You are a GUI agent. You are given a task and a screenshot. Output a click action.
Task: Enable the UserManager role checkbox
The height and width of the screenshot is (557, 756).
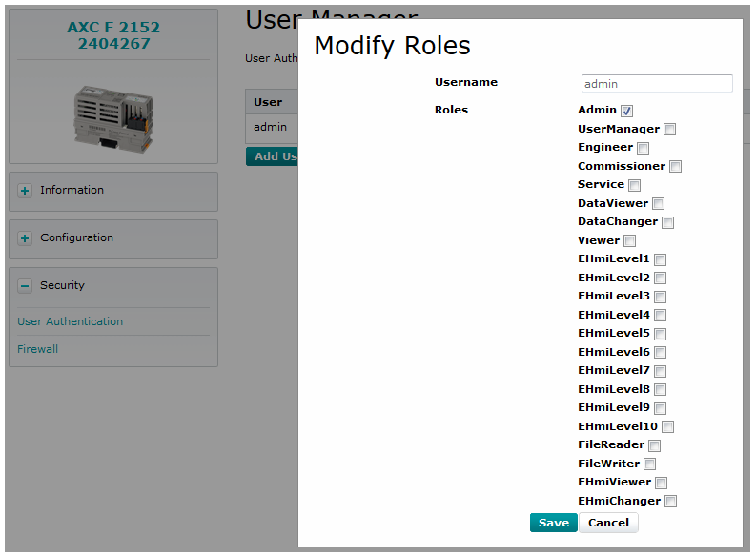click(x=670, y=130)
